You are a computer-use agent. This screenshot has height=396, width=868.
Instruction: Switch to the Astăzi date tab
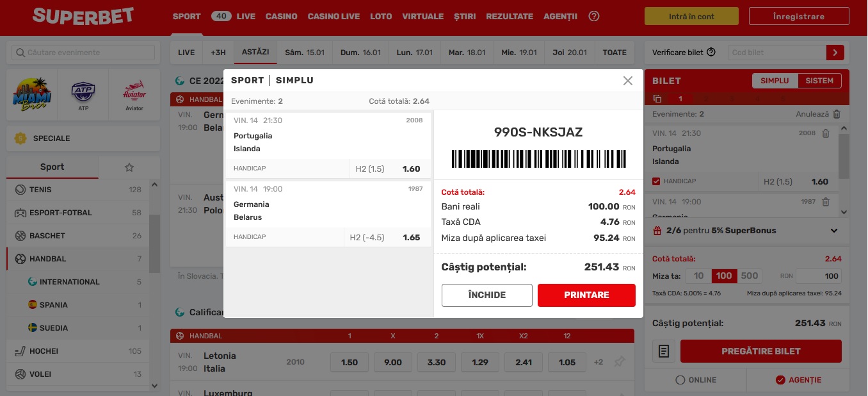tap(255, 53)
